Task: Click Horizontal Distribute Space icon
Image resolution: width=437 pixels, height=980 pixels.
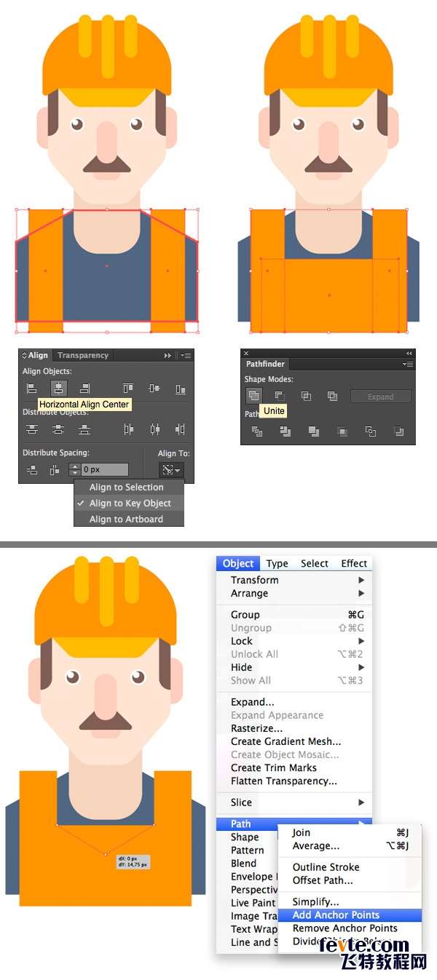Action: 55,470
